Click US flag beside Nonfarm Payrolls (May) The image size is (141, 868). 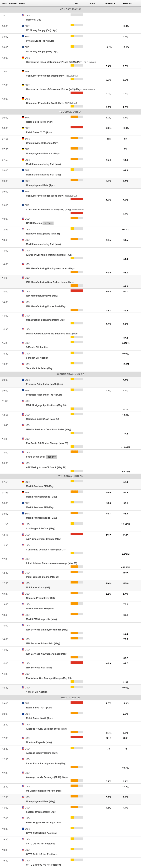pyautogui.click(x=23, y=738)
